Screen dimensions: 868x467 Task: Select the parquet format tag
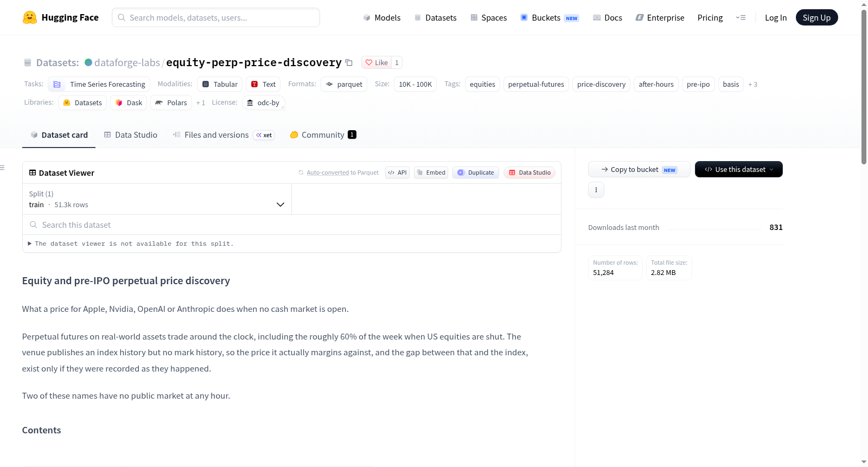pos(344,84)
